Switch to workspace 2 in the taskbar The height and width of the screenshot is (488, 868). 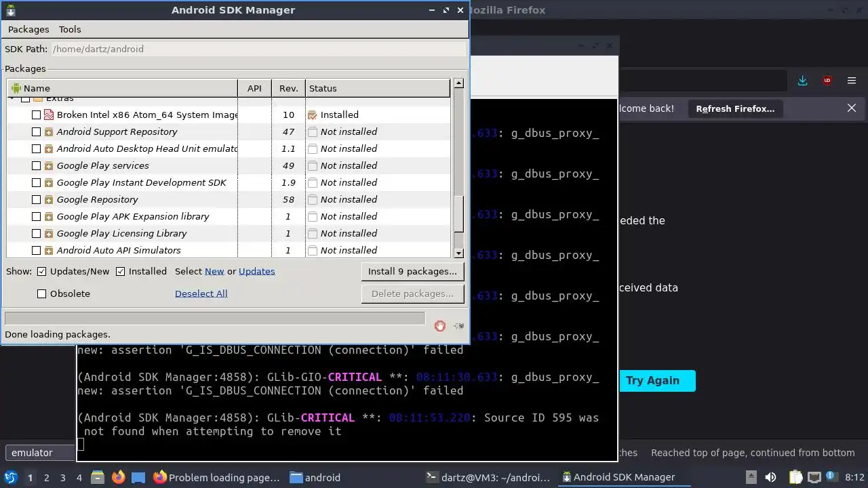[x=46, y=478]
